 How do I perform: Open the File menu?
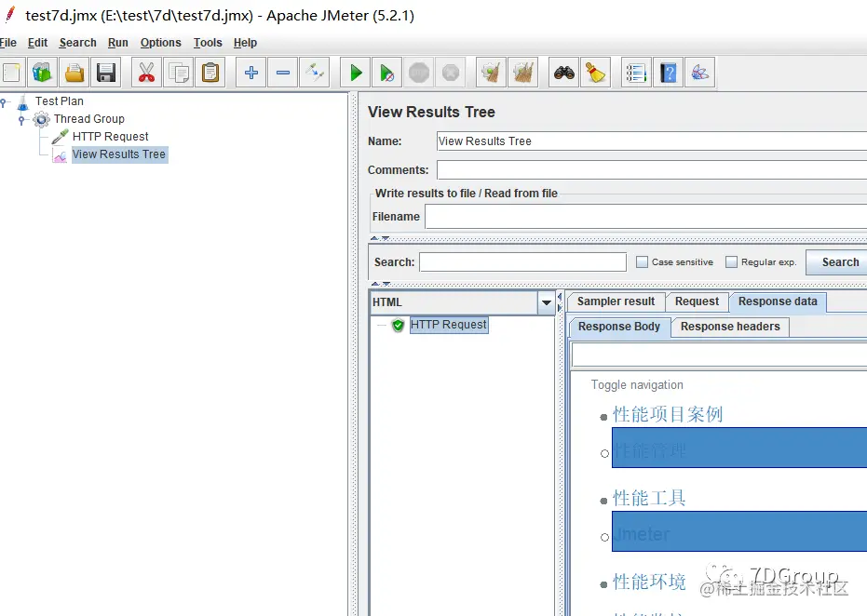(7, 43)
